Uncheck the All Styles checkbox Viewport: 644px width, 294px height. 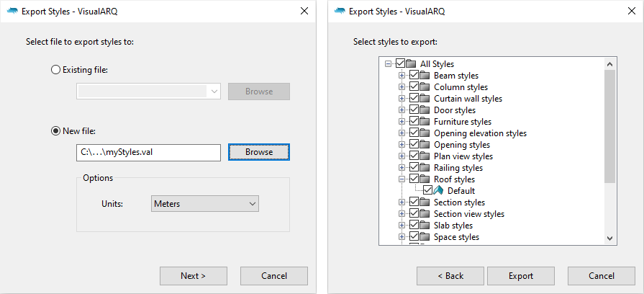401,63
